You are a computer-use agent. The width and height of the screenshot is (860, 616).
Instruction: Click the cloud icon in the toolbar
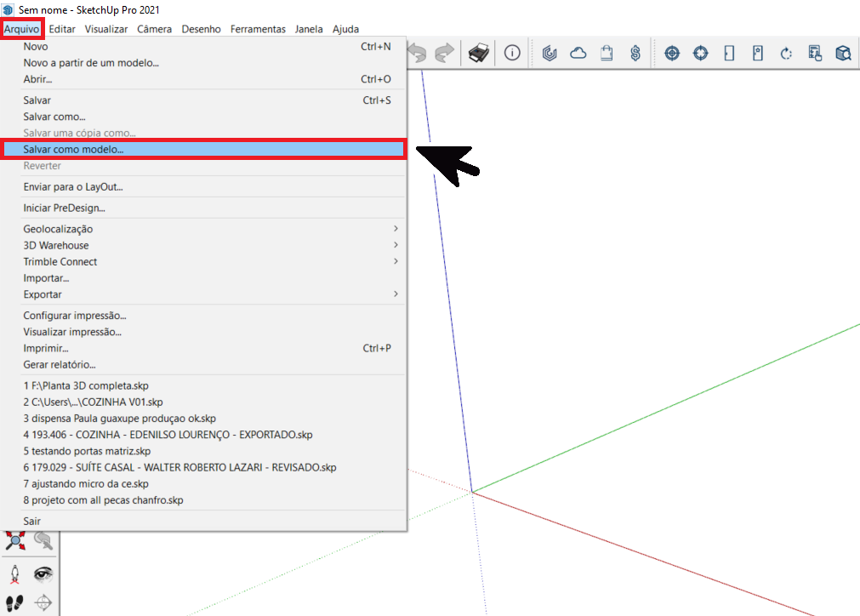point(578,54)
